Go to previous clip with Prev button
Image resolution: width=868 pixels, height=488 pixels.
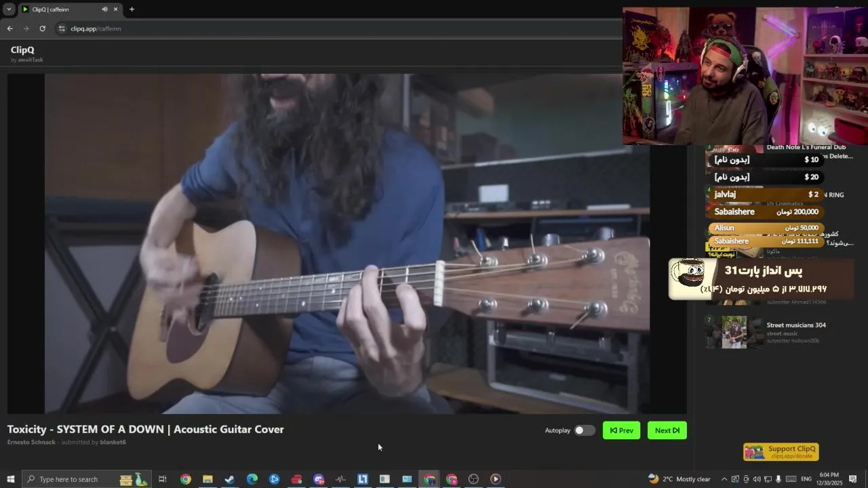pos(621,430)
